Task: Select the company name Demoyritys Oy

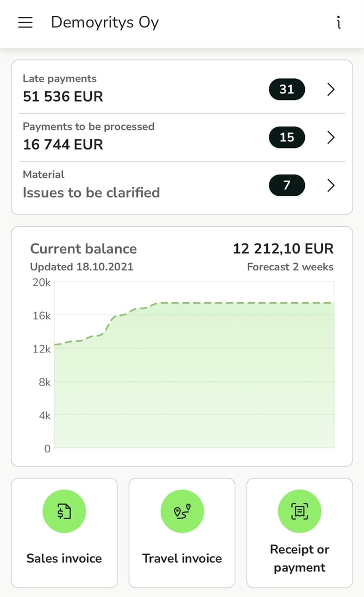Action: pos(104,22)
